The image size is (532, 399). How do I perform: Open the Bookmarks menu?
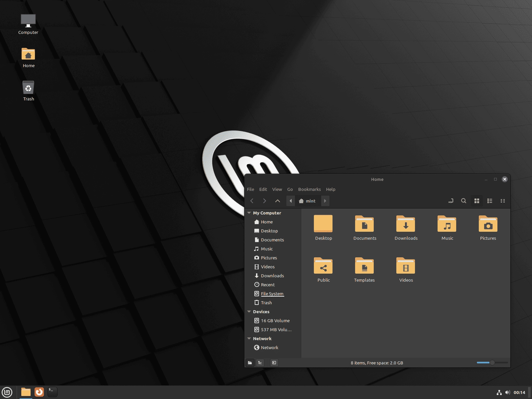coord(309,189)
